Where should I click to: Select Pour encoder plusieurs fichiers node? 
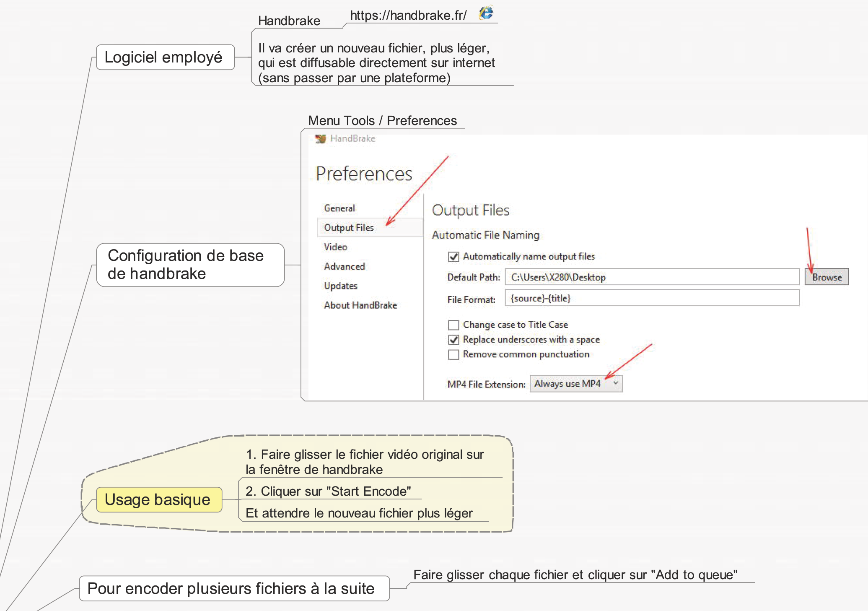coord(234,588)
